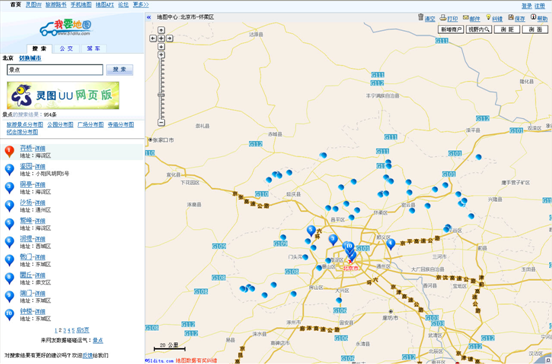Select numbered map marker 4 near 顺义

click(x=391, y=243)
